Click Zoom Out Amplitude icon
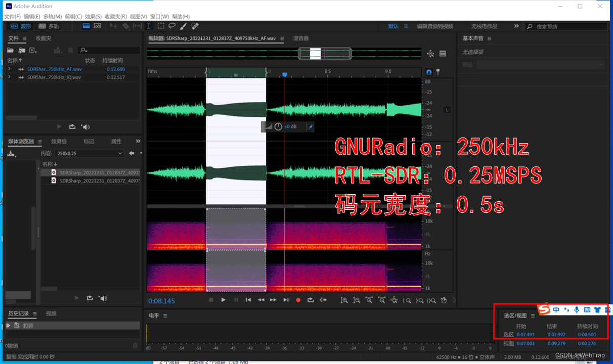The image size is (613, 364). coord(357,300)
